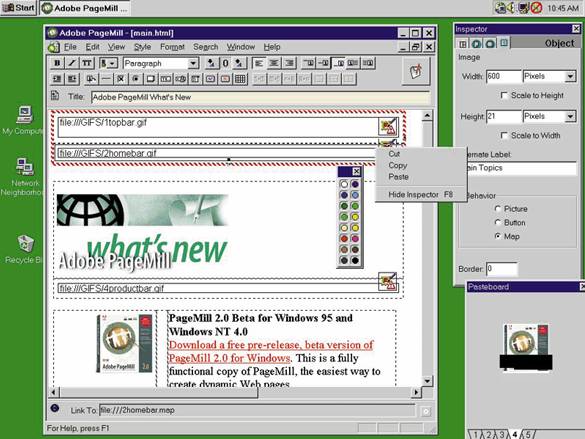Enable Scale to Width checkbox
This screenshot has height=439, width=585.
504,135
